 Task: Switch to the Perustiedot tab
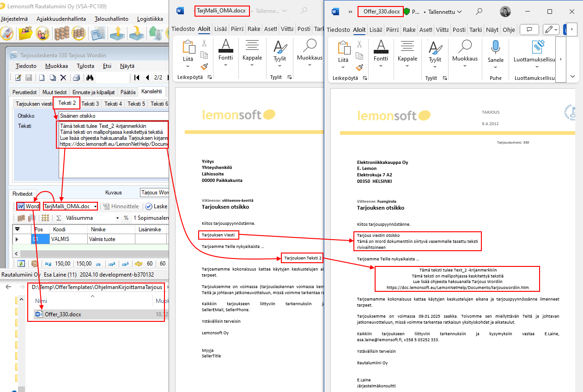(x=24, y=92)
